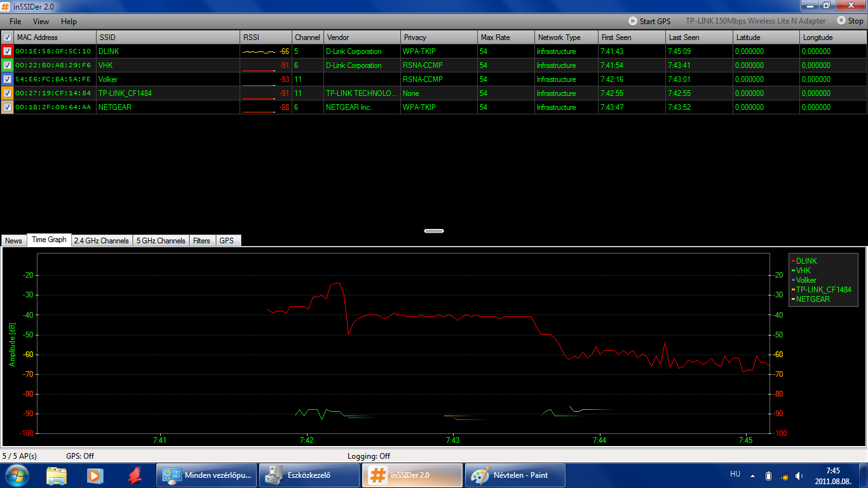The height and width of the screenshot is (488, 868).
Task: Switch to the 2.4 GHz Channels tab
Action: [x=102, y=241]
